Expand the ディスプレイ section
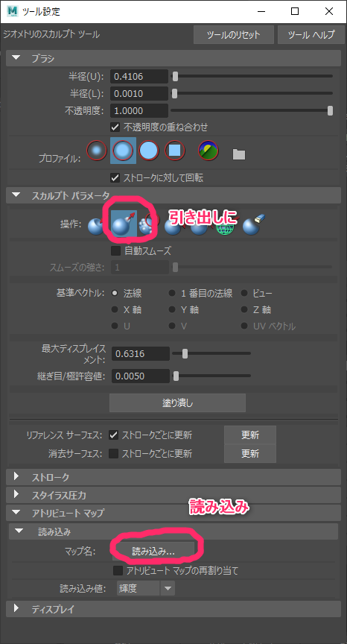The height and width of the screenshot is (644, 347). click(16, 609)
